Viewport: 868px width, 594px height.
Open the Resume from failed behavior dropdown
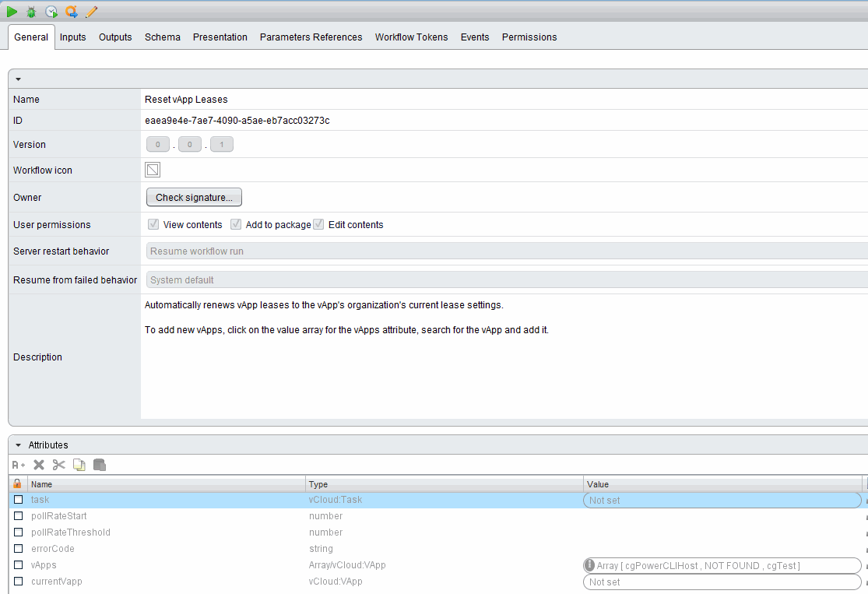tap(506, 280)
